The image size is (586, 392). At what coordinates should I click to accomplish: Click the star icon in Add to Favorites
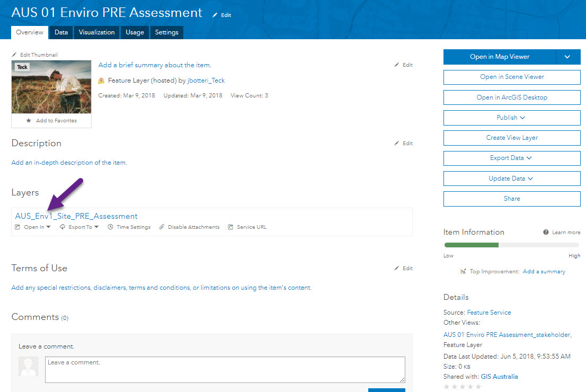click(x=29, y=120)
